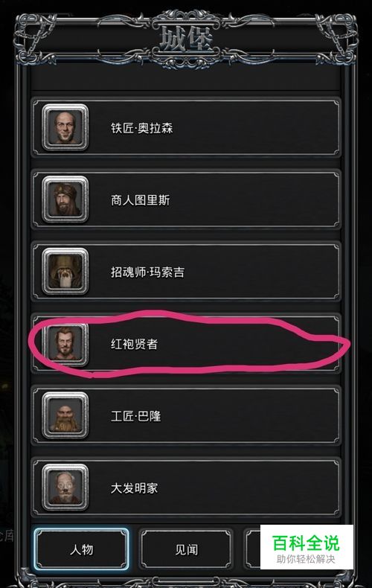This screenshot has width=372, height=588.
Task: Choose the dwarf 工匠·巴隆 portrait
Action: coord(65,415)
